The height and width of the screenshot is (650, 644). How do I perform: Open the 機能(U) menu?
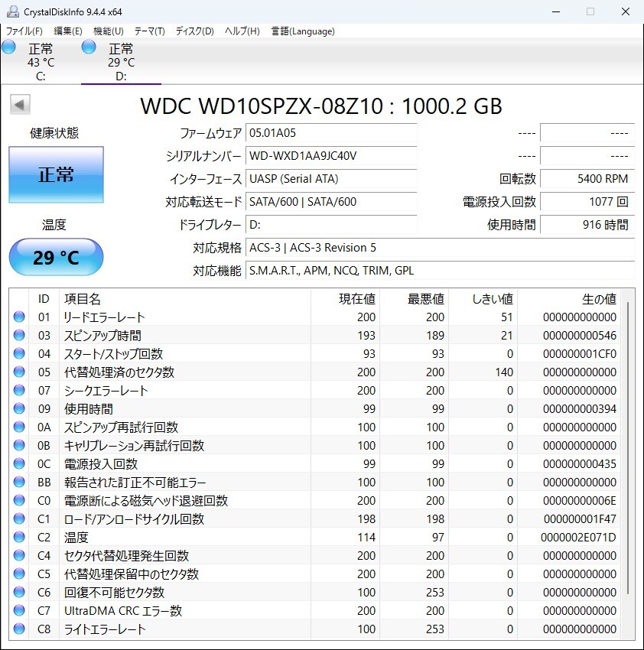coord(109,31)
